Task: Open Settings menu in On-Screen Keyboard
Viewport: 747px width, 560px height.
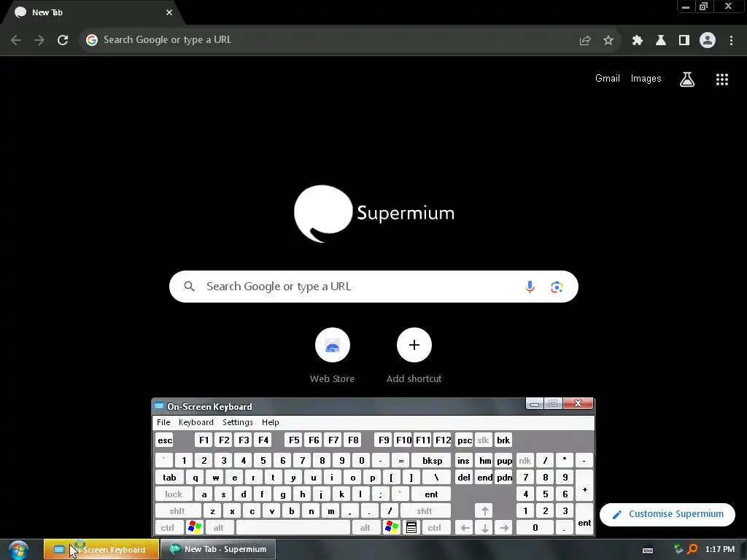Action: coord(238,422)
